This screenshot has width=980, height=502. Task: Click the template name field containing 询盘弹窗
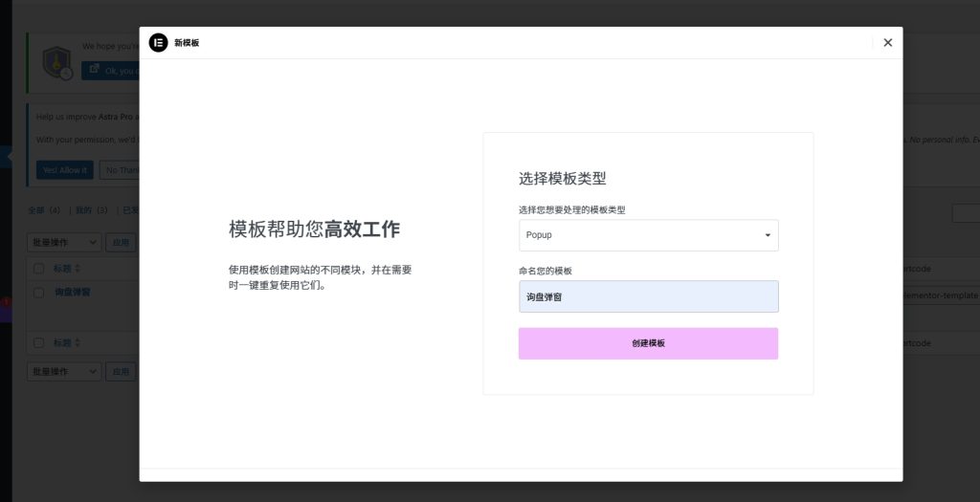coord(648,296)
